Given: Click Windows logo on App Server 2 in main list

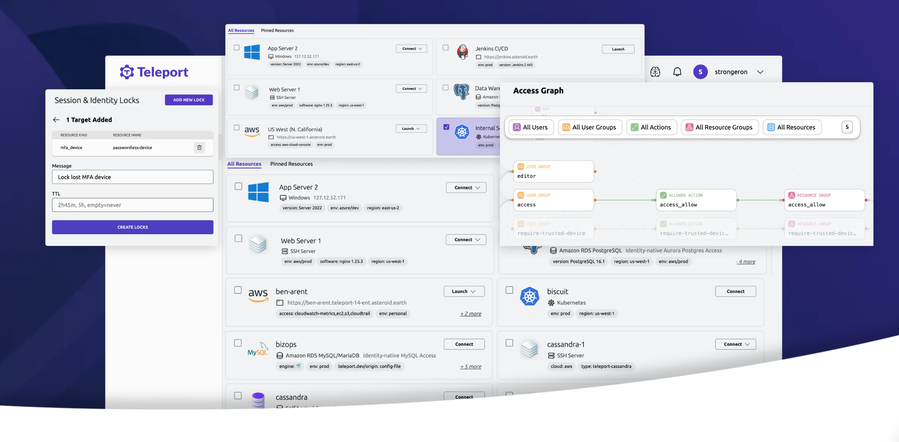Looking at the screenshot, I should coord(258,192).
